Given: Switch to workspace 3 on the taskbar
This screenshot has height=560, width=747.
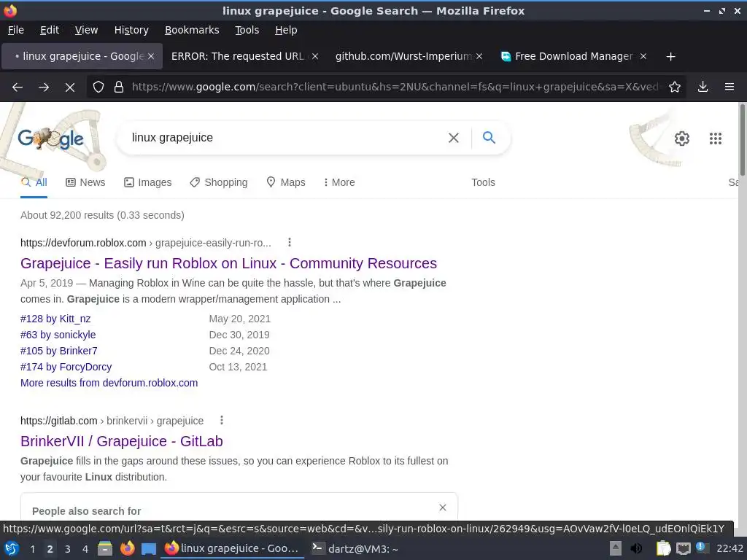Looking at the screenshot, I should [68, 549].
